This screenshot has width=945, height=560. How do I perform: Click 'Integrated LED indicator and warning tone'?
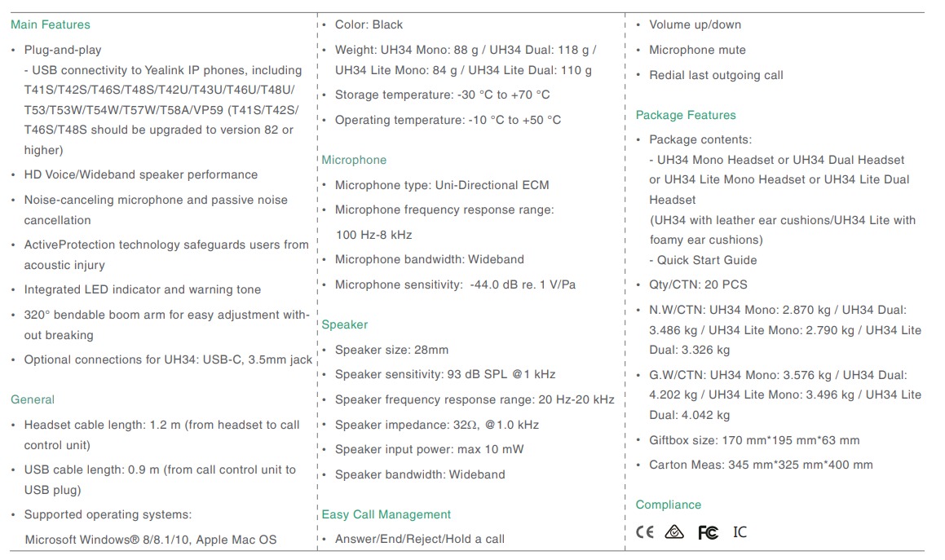[142, 290]
